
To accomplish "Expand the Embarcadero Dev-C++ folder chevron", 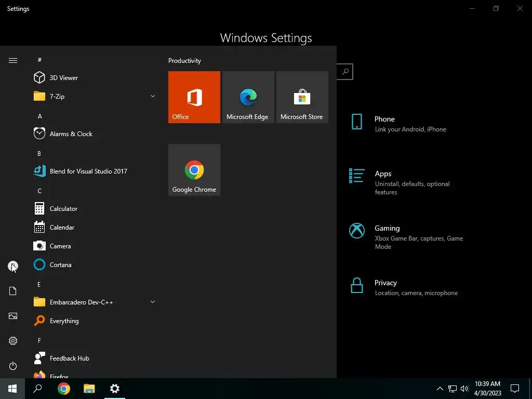I will coord(153,302).
